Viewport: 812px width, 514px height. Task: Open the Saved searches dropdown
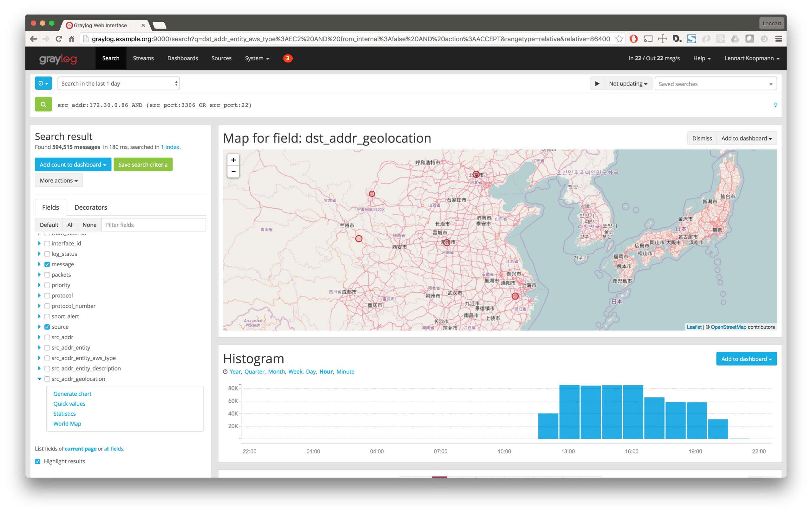[x=716, y=84]
